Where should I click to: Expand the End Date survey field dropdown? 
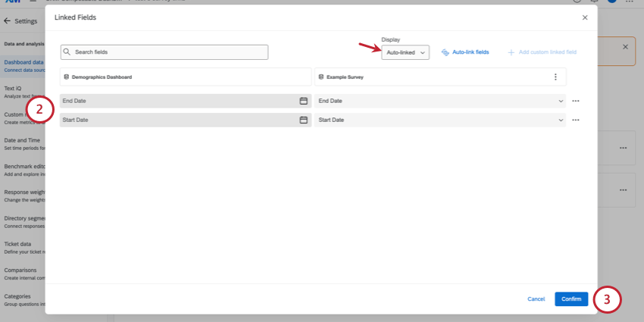pyautogui.click(x=561, y=101)
